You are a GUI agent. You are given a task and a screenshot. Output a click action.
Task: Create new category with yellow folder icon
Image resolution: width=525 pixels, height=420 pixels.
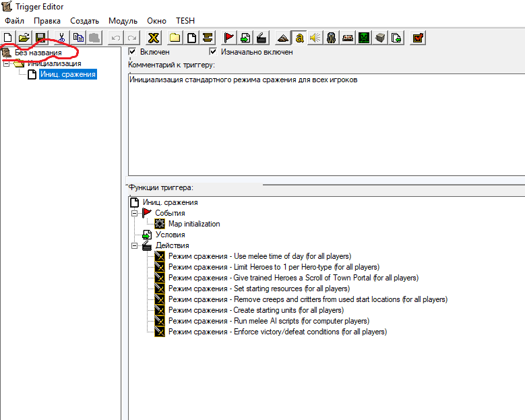pyautogui.click(x=175, y=38)
